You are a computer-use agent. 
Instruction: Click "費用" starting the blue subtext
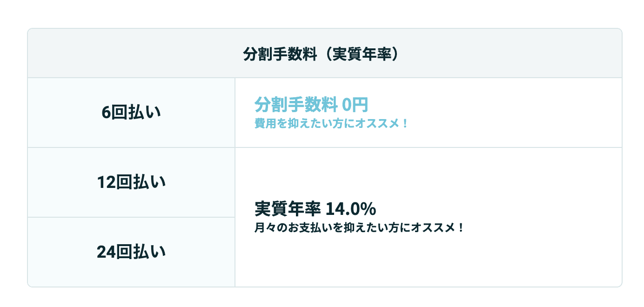coord(264,124)
